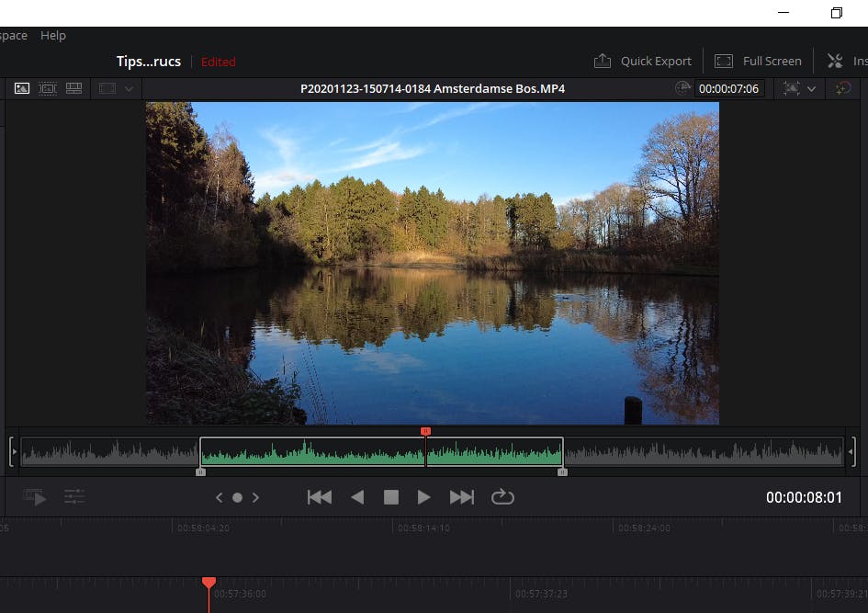Click the left bracket at scrubber start
The height and width of the screenshot is (613, 868).
point(13,452)
